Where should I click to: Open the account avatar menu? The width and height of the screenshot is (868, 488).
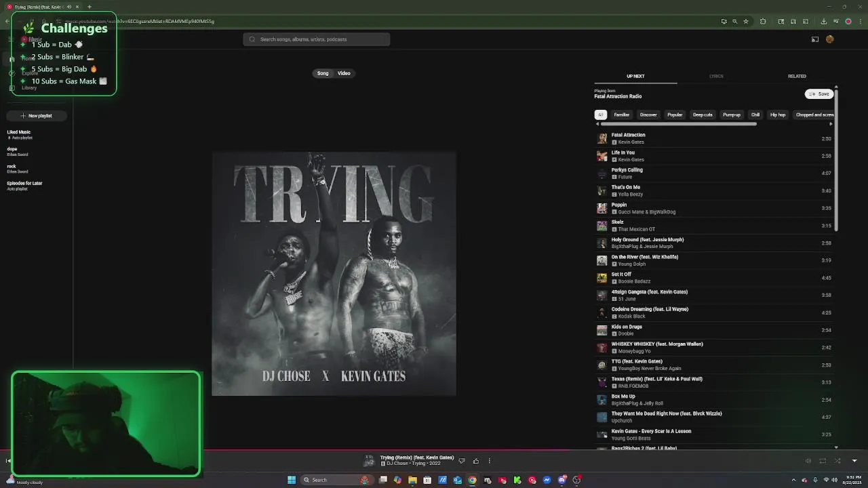(829, 39)
